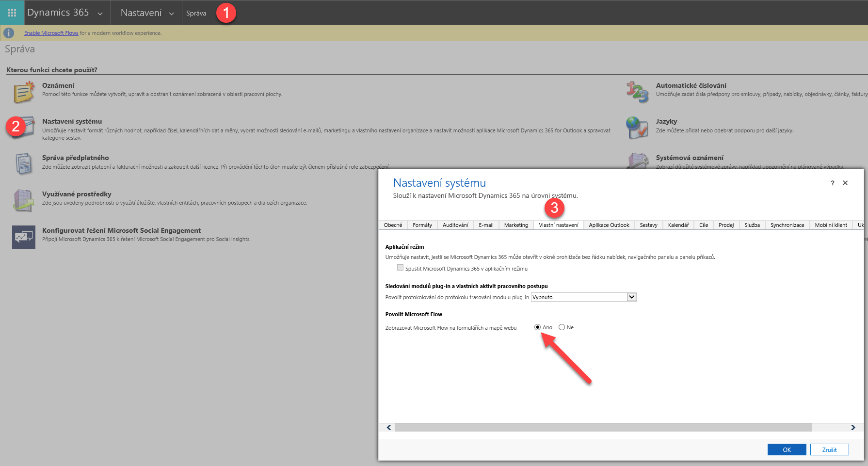Image resolution: width=868 pixels, height=466 pixels.
Task: Click the Nastavení menu in top bar
Action: [x=141, y=13]
